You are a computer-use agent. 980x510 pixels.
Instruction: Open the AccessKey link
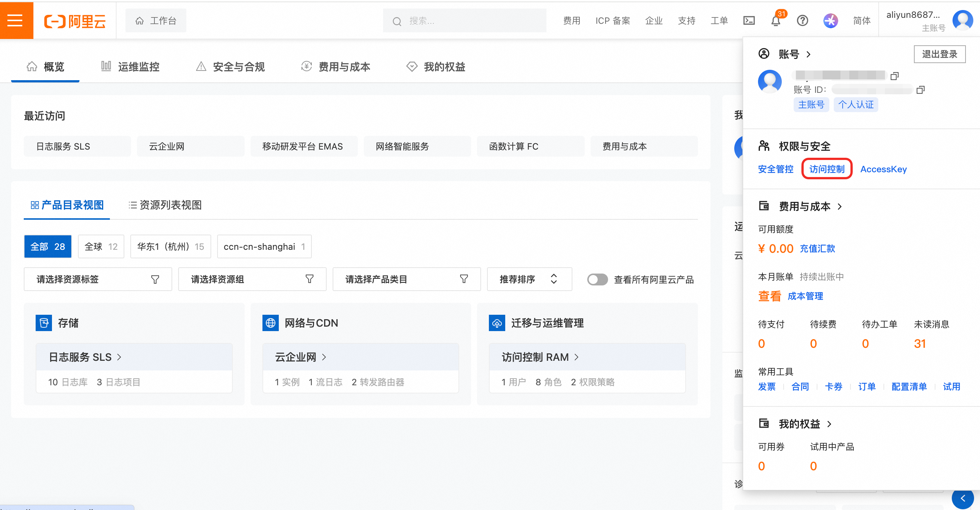(x=883, y=169)
